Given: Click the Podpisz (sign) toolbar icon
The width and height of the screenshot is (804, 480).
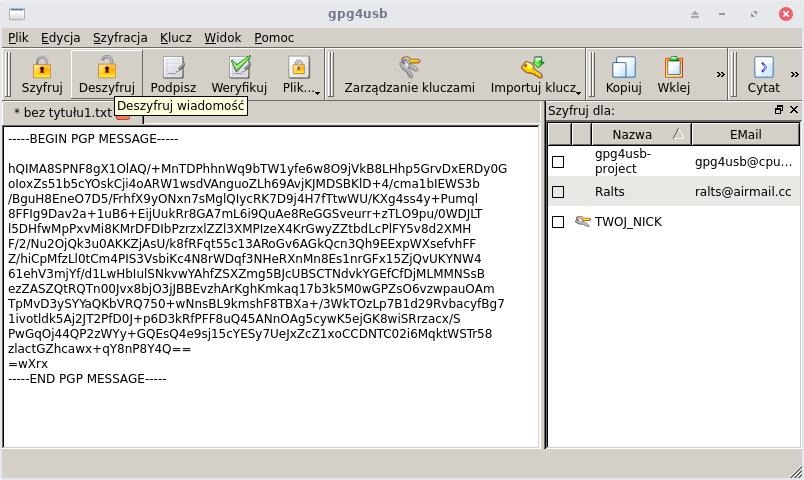Looking at the screenshot, I should (173, 67).
